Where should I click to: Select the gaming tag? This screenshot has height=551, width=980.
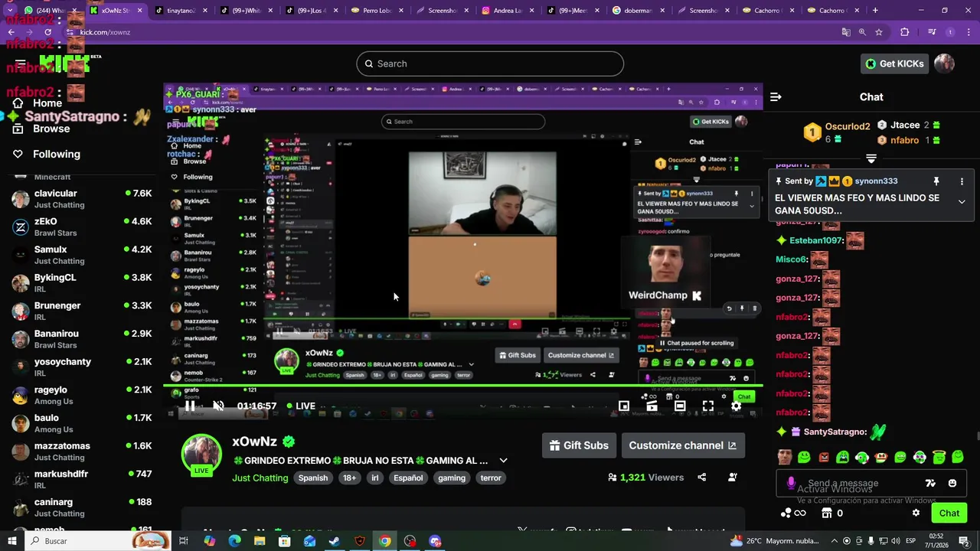[x=452, y=478]
